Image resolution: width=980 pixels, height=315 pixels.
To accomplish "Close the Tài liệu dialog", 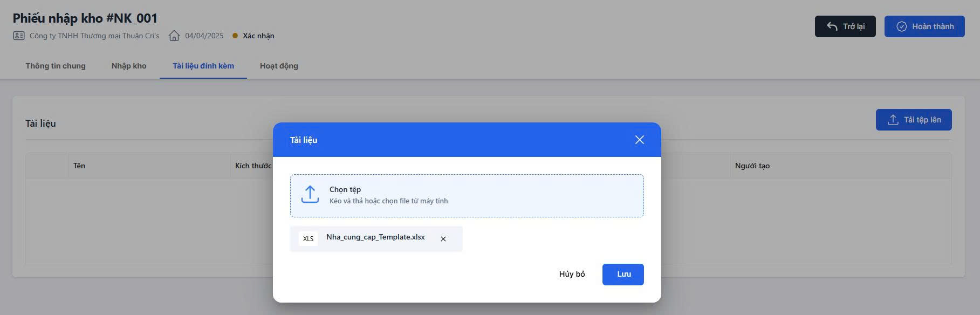I will click(639, 140).
